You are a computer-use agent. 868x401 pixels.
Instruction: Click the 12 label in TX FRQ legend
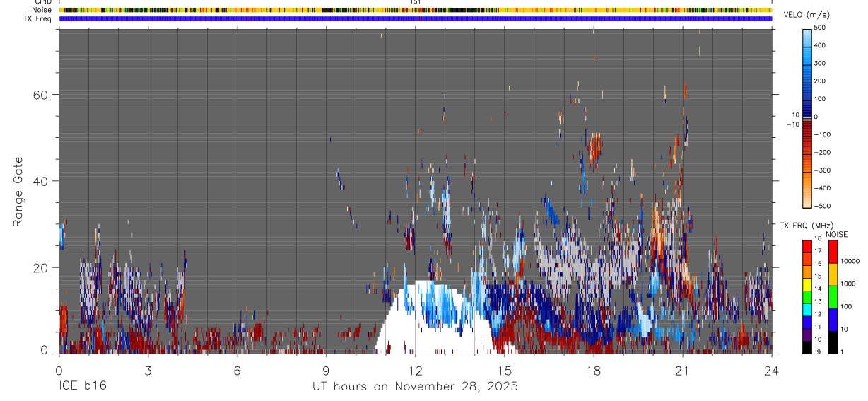pyautogui.click(x=819, y=314)
